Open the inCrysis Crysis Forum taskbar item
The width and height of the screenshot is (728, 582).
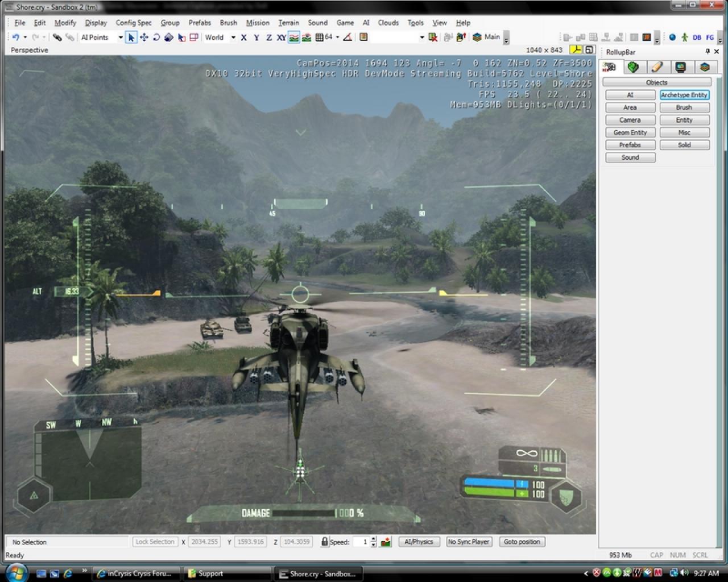point(137,573)
